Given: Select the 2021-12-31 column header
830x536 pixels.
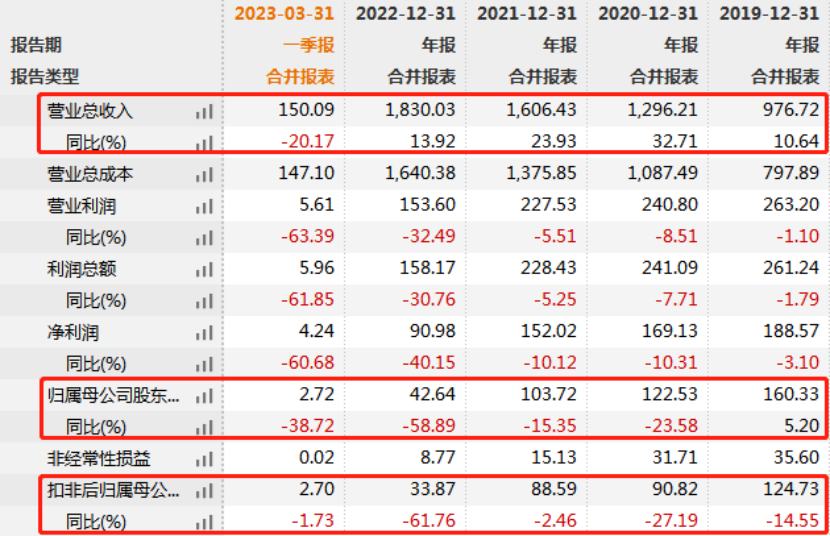Looking at the screenshot, I should pyautogui.click(x=527, y=13).
